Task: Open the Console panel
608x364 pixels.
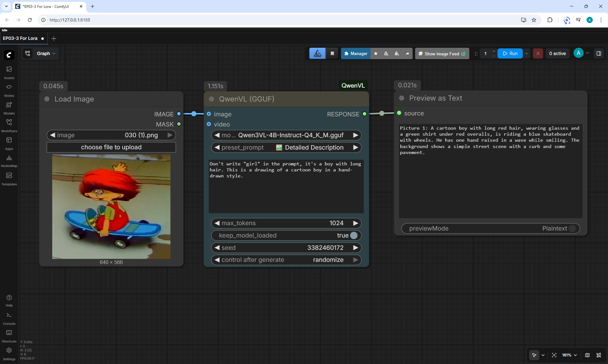Action: (x=9, y=318)
